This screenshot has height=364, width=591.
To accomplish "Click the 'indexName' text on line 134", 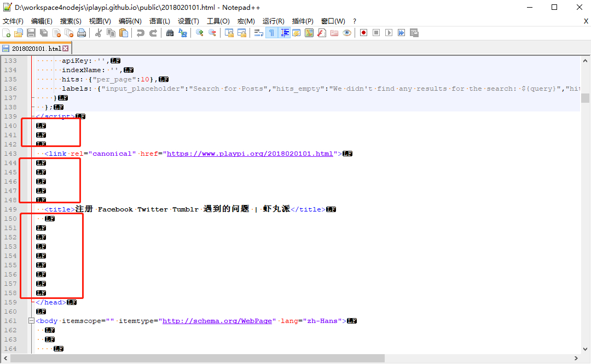I will (x=82, y=70).
